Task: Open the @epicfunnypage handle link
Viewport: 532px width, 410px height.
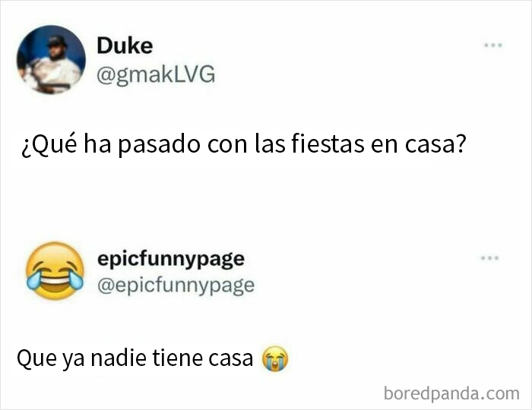Action: pos(176,286)
